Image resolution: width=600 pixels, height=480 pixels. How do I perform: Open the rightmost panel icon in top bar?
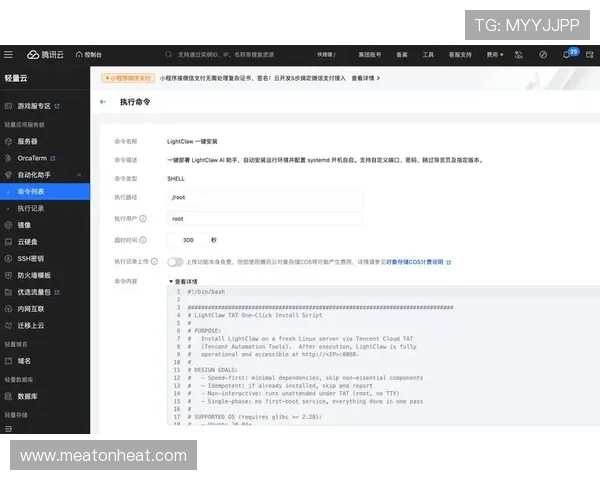[x=590, y=55]
